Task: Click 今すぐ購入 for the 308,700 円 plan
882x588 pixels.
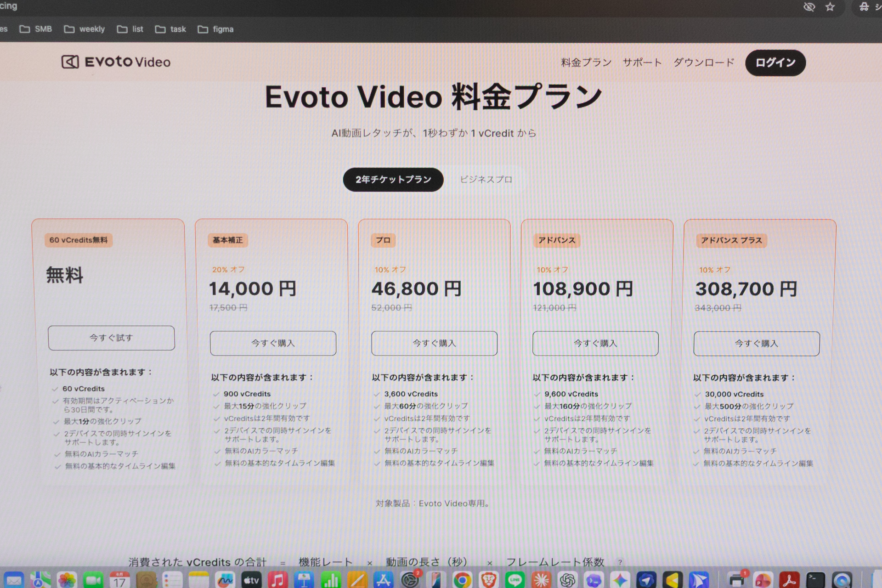Action: pyautogui.click(x=757, y=344)
